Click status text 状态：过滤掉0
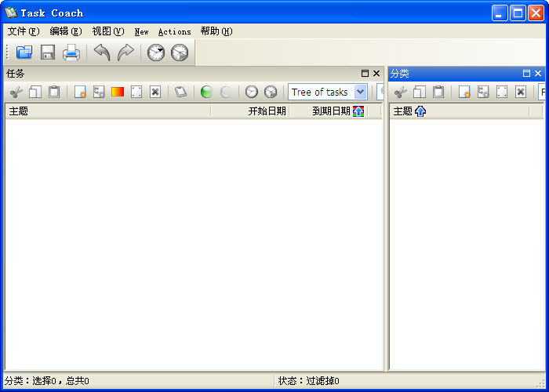The width and height of the screenshot is (549, 392). point(308,381)
